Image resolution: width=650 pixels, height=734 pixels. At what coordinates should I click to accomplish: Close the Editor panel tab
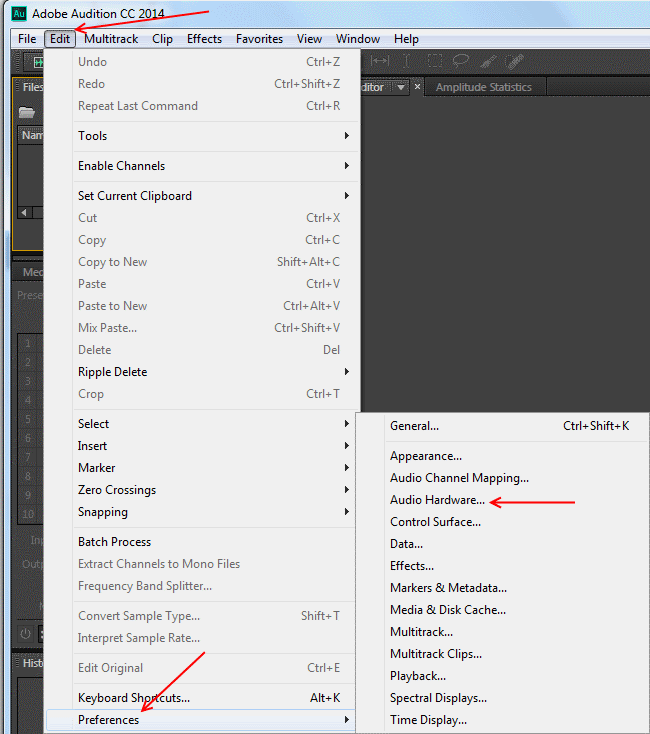418,87
